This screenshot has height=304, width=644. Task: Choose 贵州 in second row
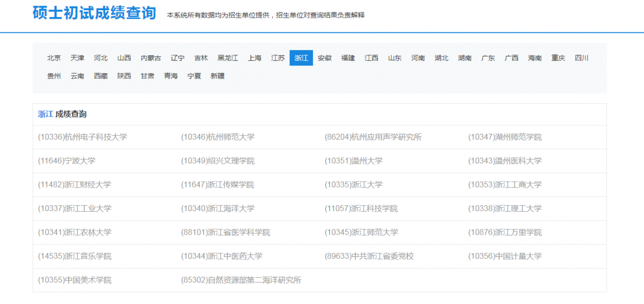pos(54,76)
